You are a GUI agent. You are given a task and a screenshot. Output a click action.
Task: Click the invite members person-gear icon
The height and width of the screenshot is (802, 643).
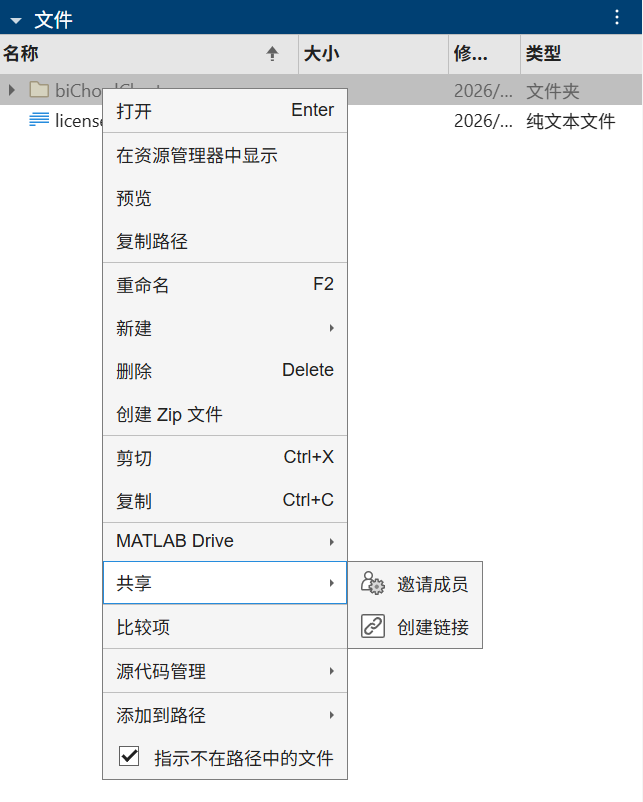tap(372, 583)
